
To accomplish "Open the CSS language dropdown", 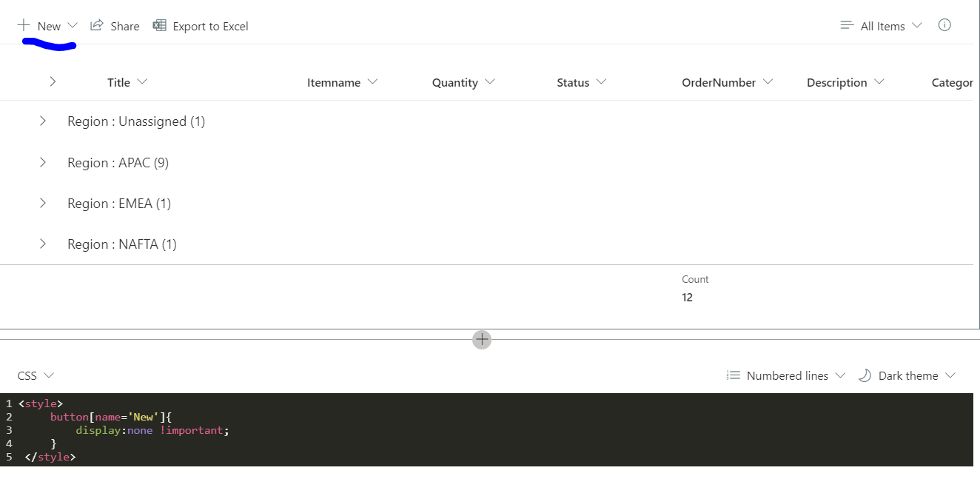I will (x=49, y=375).
